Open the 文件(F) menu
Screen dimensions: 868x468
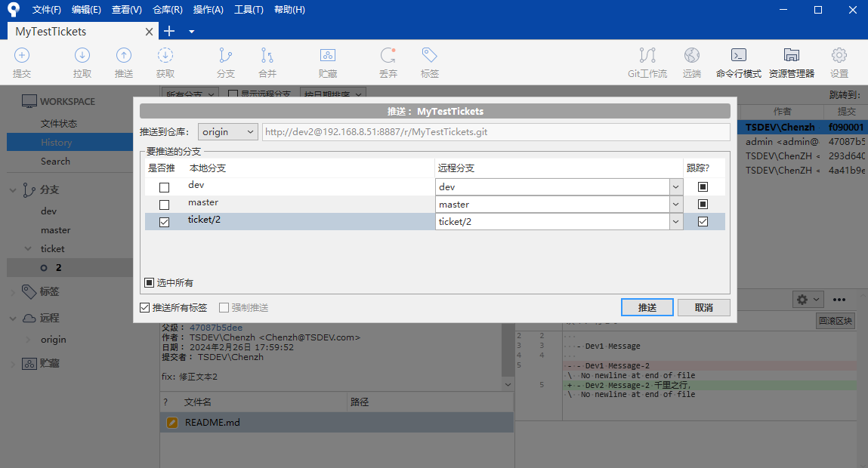47,9
